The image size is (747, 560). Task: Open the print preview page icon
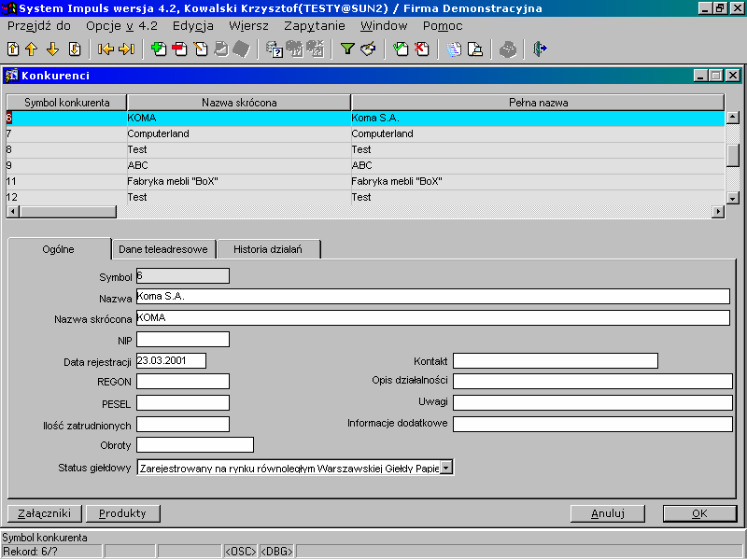coord(475,49)
